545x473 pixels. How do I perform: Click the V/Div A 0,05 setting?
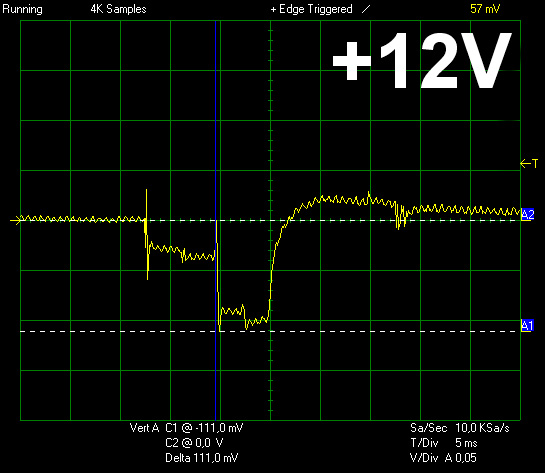tap(443, 458)
